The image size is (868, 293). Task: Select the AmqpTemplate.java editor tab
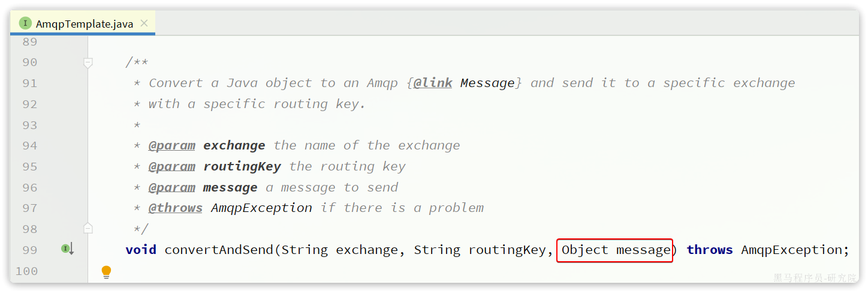coord(83,23)
